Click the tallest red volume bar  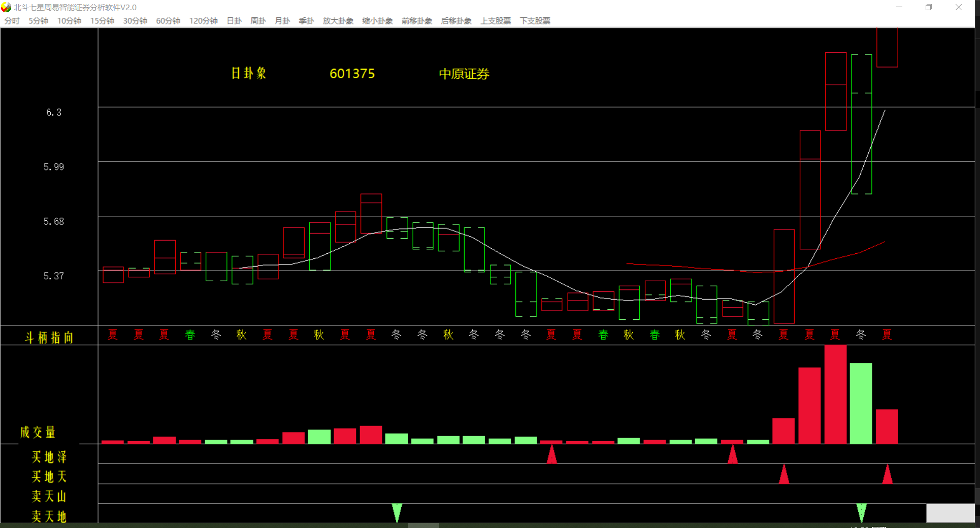coord(836,394)
